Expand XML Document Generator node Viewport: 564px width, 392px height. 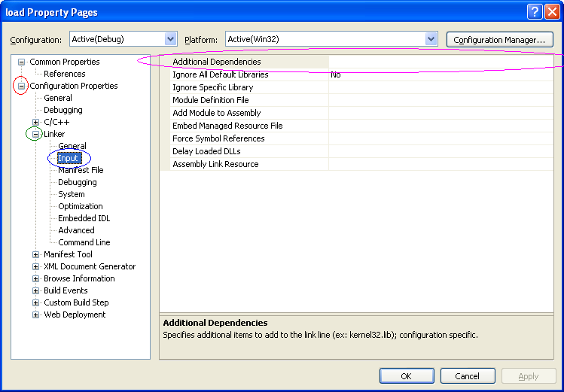(35, 266)
